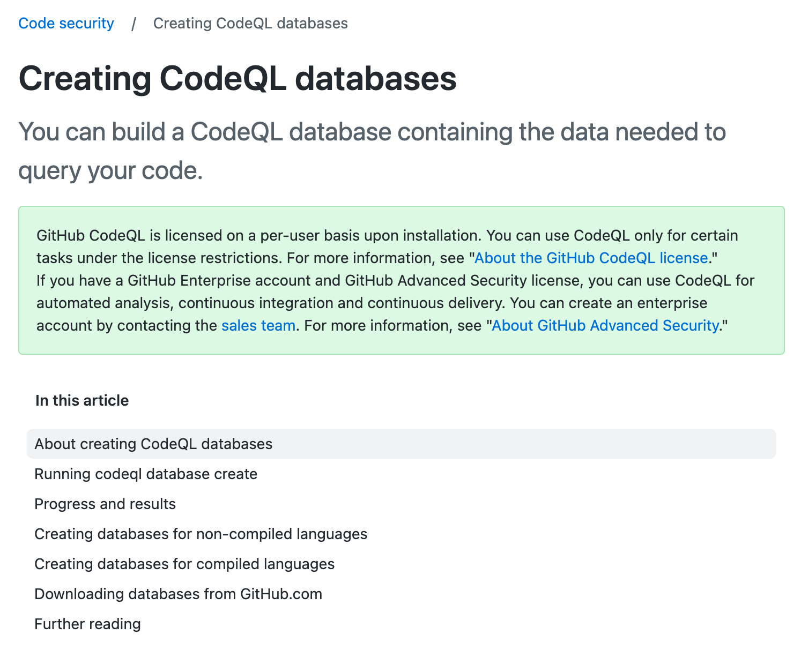
Task: Select Creating databases for compiled languages
Action: pyautogui.click(x=184, y=564)
